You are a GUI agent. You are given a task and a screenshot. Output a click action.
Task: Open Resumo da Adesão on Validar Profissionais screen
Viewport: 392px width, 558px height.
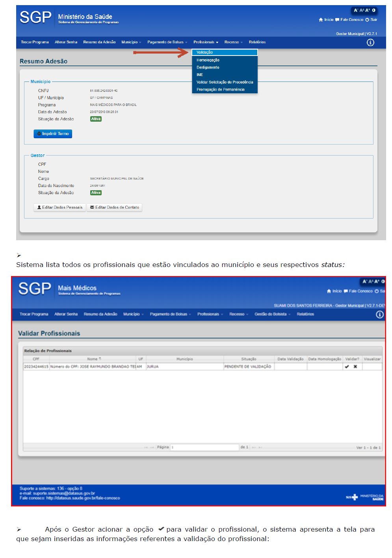point(100,314)
